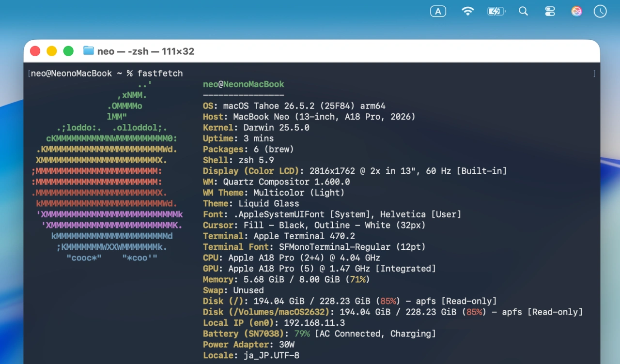Click the window title "neo — -zsh — 111×32"

pyautogui.click(x=146, y=51)
